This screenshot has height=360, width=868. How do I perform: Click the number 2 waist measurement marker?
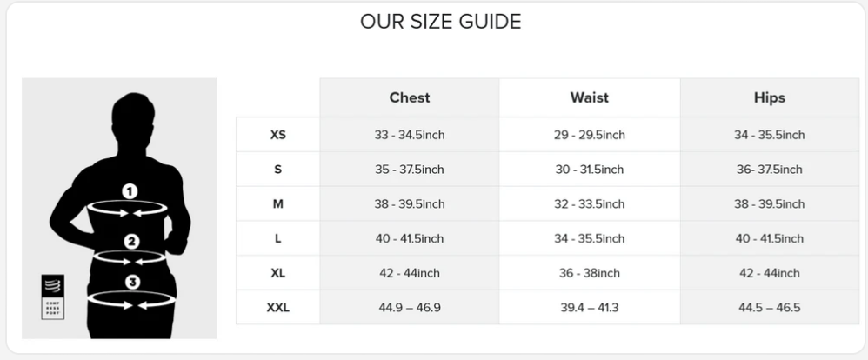[x=131, y=242]
